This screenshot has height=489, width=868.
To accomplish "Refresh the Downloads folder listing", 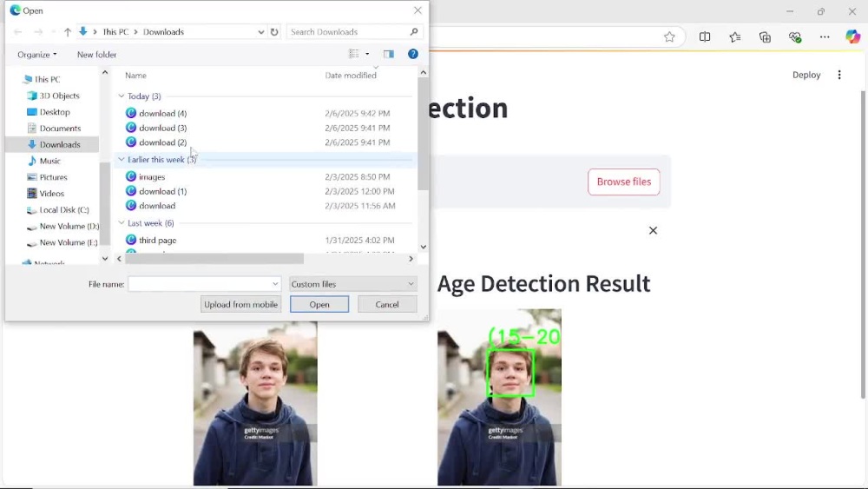I will point(274,32).
